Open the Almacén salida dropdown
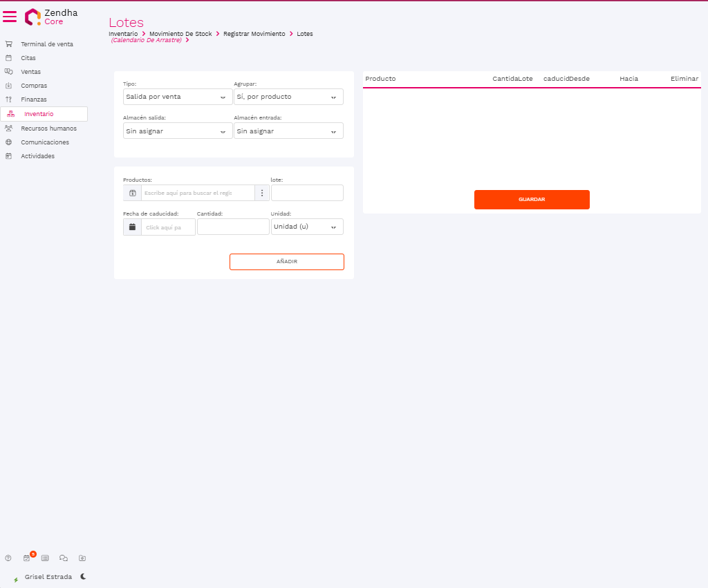Image resolution: width=708 pixels, height=588 pixels. pyautogui.click(x=178, y=131)
